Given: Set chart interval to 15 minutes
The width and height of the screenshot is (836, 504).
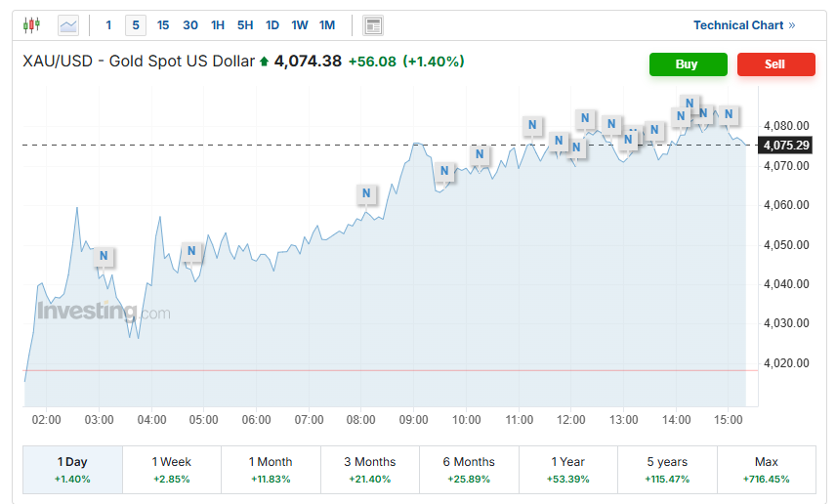Looking at the screenshot, I should pos(163,25).
